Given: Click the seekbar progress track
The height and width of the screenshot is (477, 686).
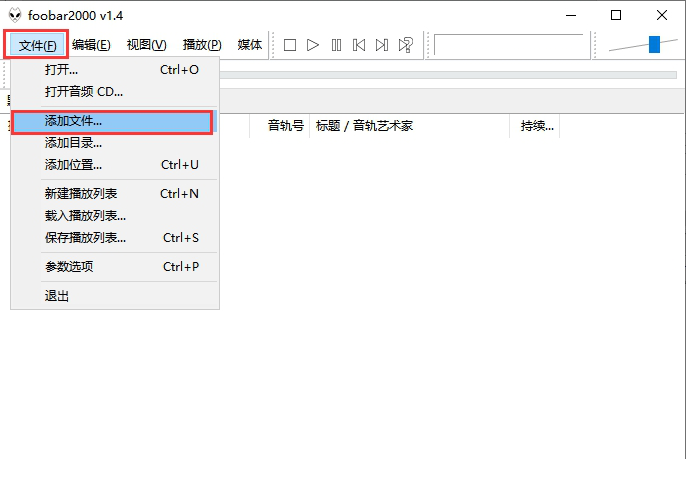Looking at the screenshot, I should [448, 75].
